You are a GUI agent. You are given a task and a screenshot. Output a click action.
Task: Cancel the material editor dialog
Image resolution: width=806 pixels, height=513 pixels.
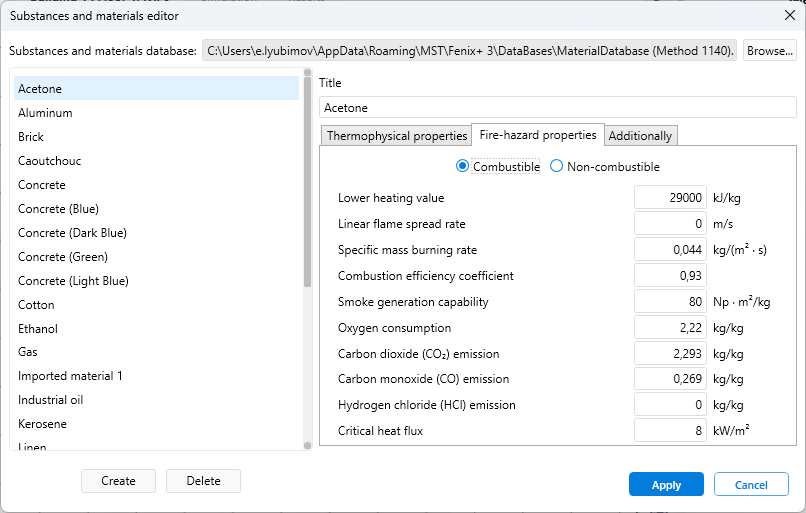pos(751,484)
